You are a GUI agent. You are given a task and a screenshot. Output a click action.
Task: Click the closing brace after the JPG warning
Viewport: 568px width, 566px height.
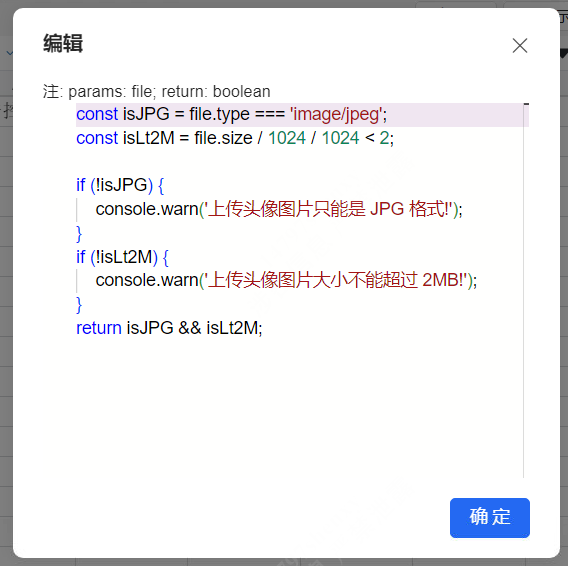click(x=79, y=234)
